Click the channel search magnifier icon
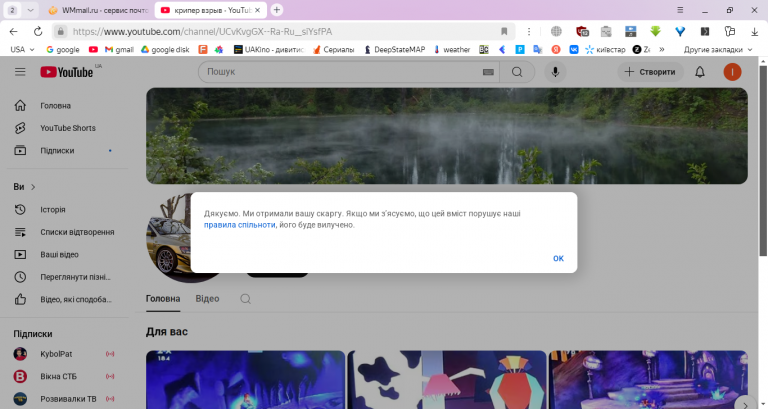The image size is (768, 409). click(x=245, y=299)
